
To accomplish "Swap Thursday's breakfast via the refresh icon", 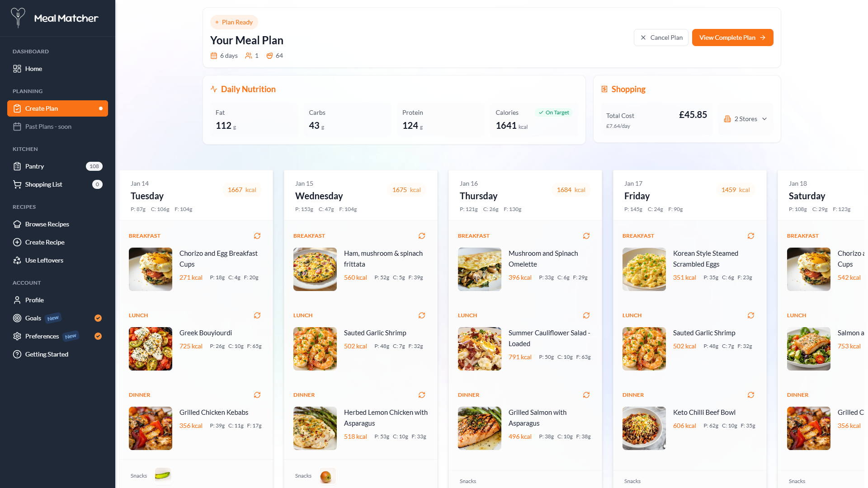I will point(586,236).
